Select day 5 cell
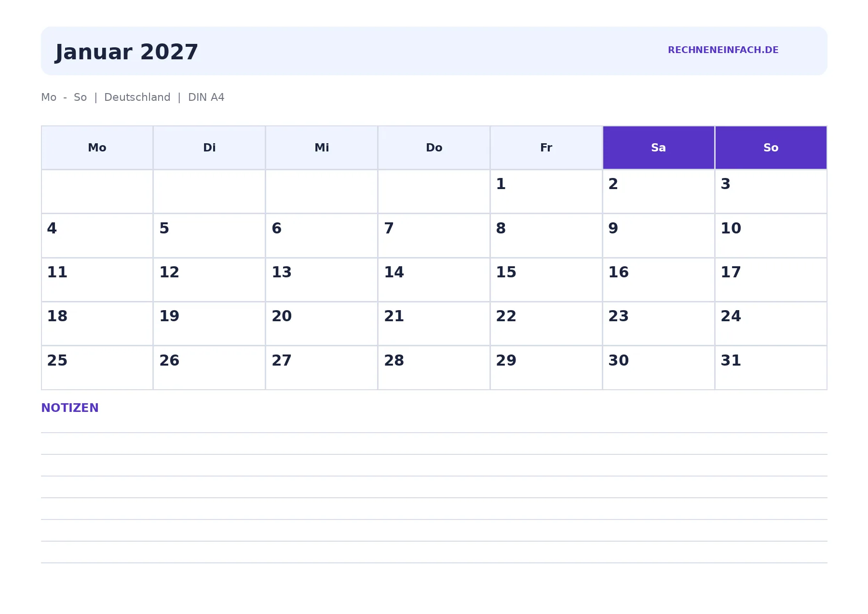The height and width of the screenshot is (614, 868). click(209, 236)
